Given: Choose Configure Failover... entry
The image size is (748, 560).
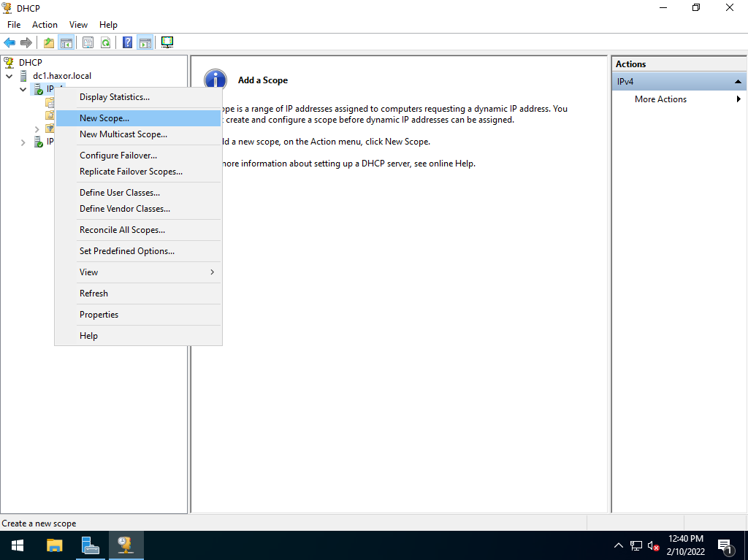Looking at the screenshot, I should pyautogui.click(x=138, y=156).
